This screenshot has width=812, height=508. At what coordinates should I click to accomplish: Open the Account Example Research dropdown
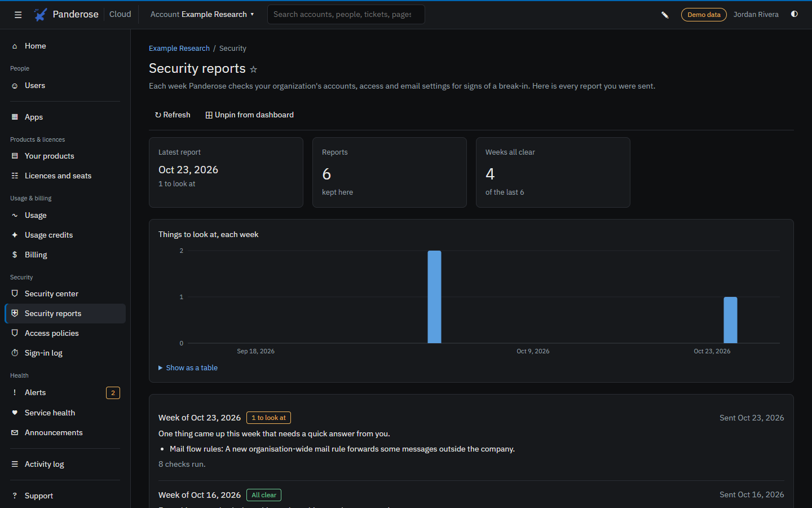pos(202,14)
